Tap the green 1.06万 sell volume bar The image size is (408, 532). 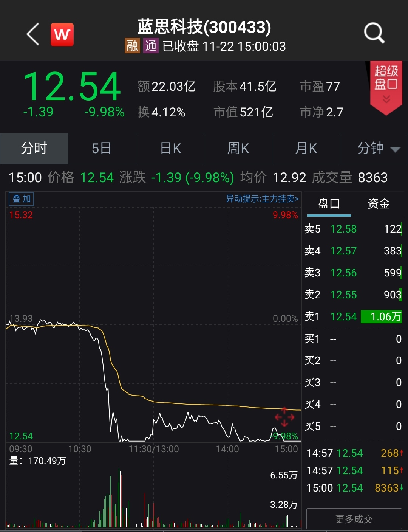[x=381, y=316]
